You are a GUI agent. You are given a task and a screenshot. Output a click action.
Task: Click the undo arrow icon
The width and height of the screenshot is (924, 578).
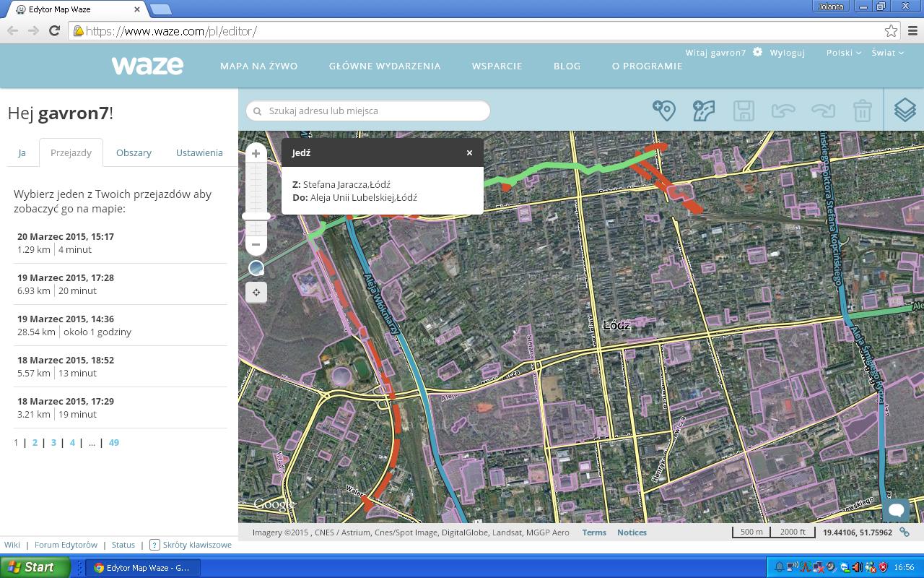[x=783, y=111]
